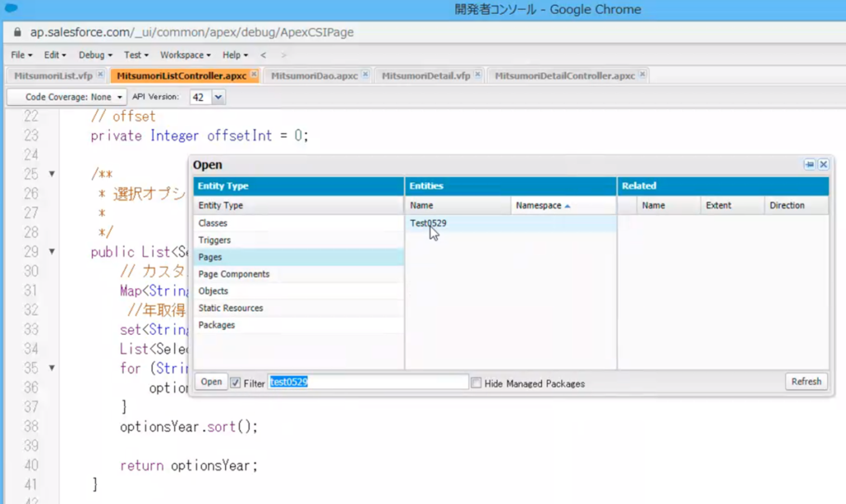
Task: Open the Workspace menu
Action: click(185, 55)
